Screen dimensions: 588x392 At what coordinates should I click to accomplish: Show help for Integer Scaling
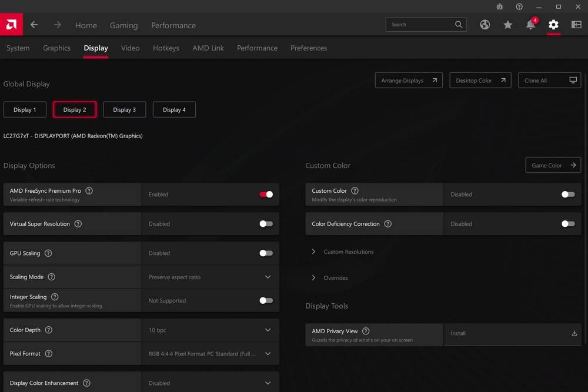point(55,297)
